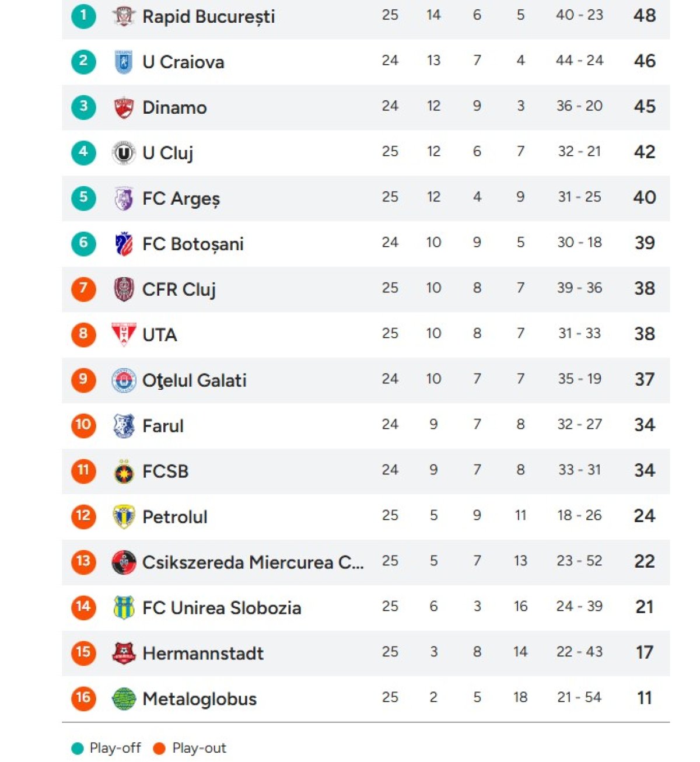
Task: Click the CFR Cluj team crest
Action: pos(123,289)
